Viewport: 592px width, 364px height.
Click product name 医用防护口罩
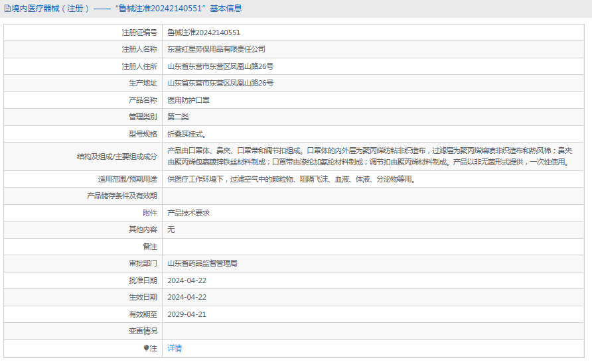click(188, 100)
